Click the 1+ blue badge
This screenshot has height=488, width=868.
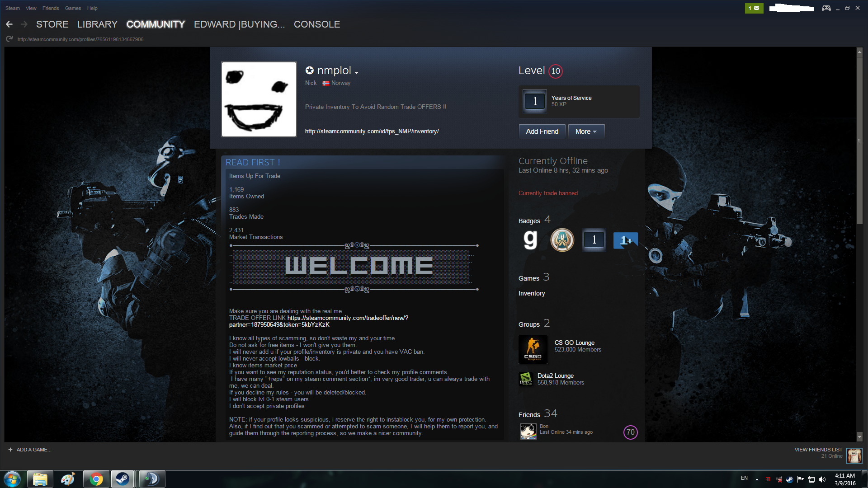[x=625, y=240]
